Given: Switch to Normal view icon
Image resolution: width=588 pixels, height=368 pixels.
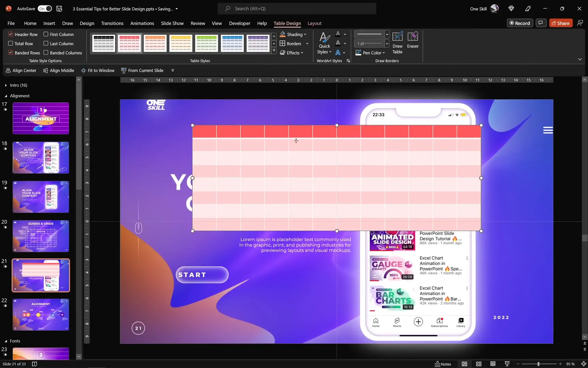Looking at the screenshot, I should pos(464,364).
